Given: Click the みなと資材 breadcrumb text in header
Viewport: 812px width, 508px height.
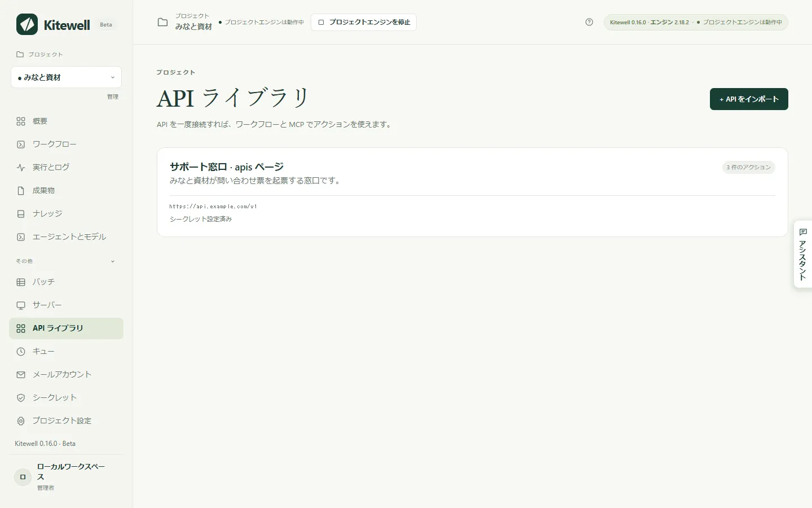Looking at the screenshot, I should point(193,27).
